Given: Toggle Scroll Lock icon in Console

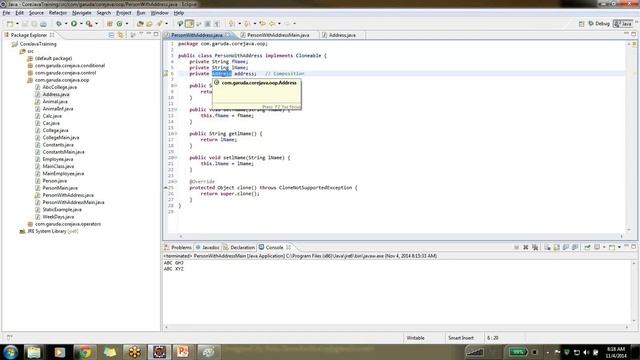Looking at the screenshot, I should click(x=556, y=247).
